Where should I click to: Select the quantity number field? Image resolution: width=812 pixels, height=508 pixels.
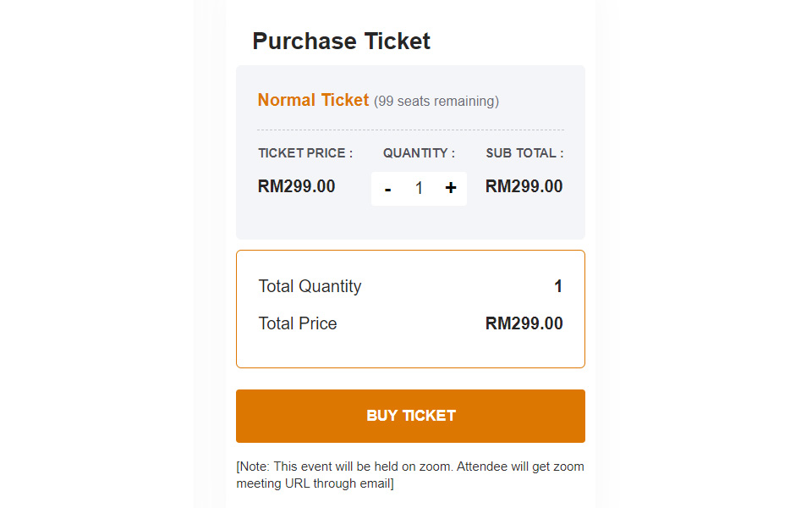point(419,188)
